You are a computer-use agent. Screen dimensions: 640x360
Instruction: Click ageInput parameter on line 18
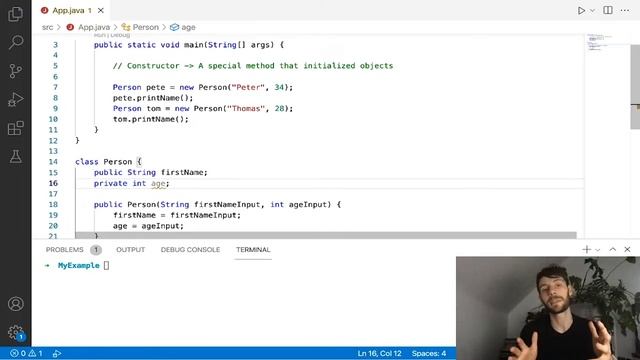[308, 204]
